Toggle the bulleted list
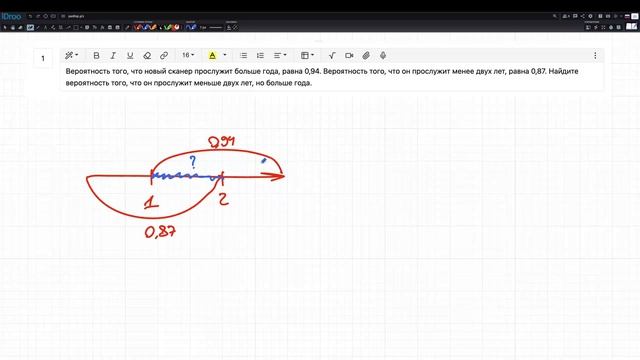This screenshot has width=640, height=360. point(243,56)
